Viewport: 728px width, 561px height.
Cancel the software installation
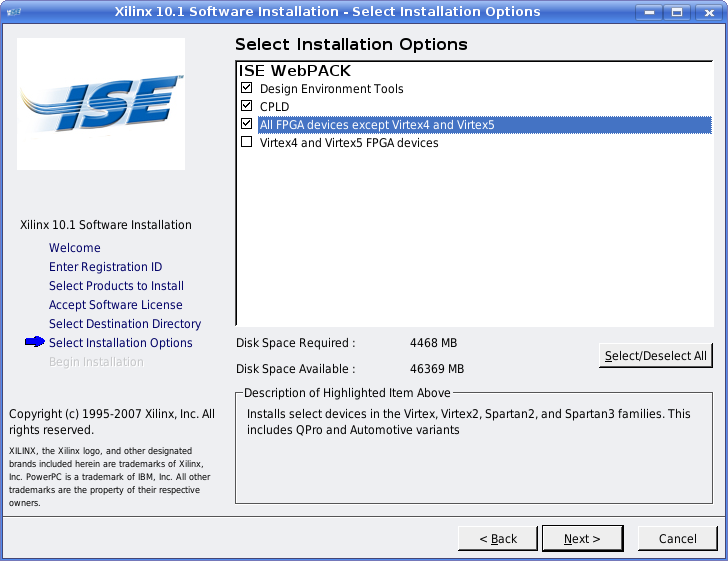[677, 539]
